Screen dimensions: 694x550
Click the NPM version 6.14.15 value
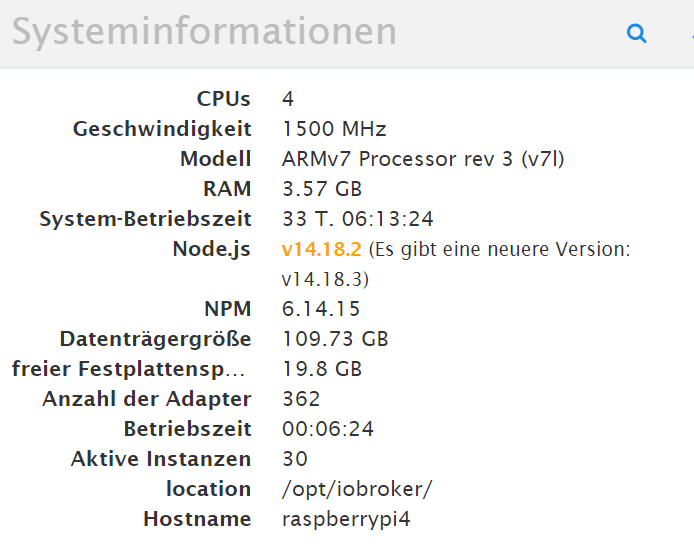(321, 309)
